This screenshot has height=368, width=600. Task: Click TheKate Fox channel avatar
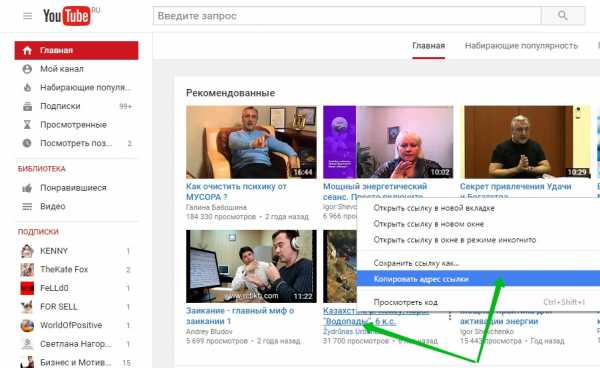pyautogui.click(x=27, y=270)
